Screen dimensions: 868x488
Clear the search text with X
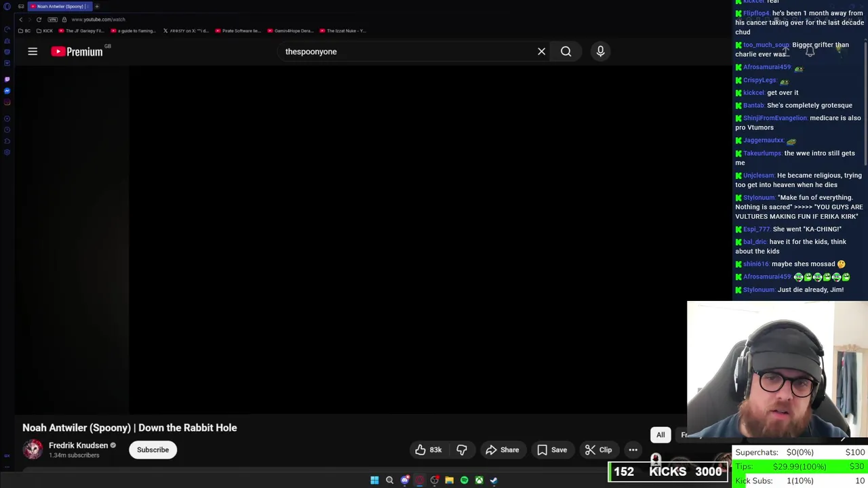pos(541,52)
